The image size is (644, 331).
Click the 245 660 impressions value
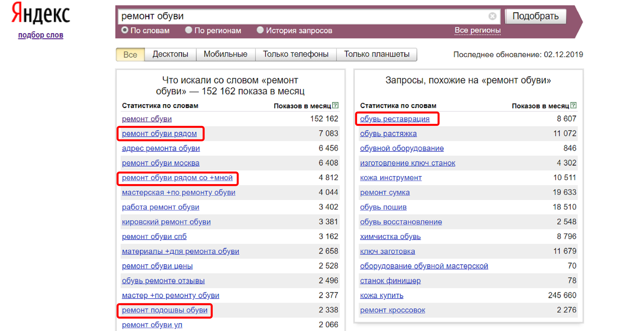pyautogui.click(x=562, y=295)
